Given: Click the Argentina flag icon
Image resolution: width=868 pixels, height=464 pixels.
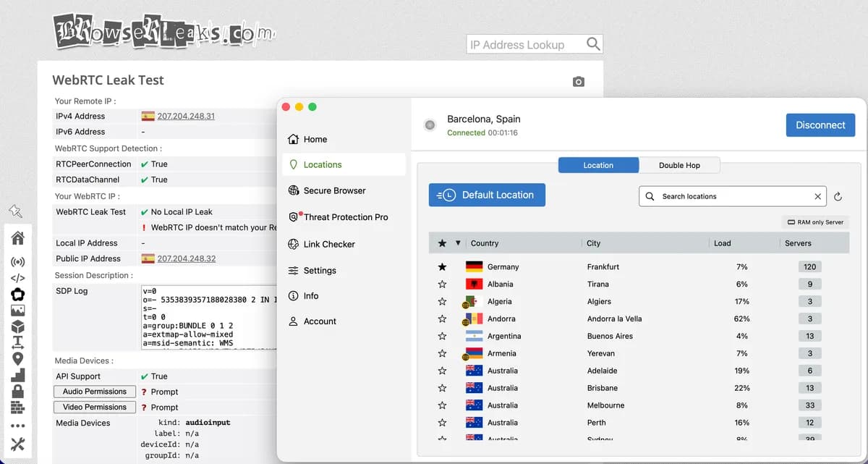Looking at the screenshot, I should [x=474, y=336].
